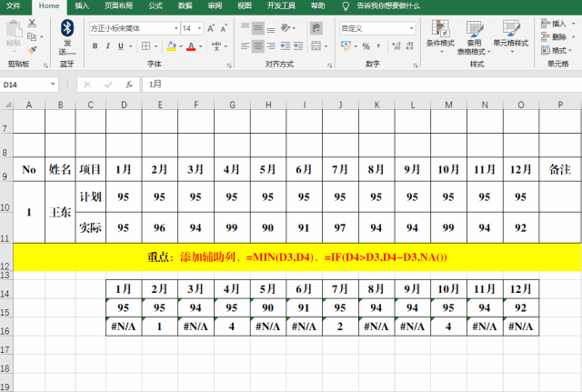
Task: Align text to bottom of cell
Action: [x=271, y=28]
